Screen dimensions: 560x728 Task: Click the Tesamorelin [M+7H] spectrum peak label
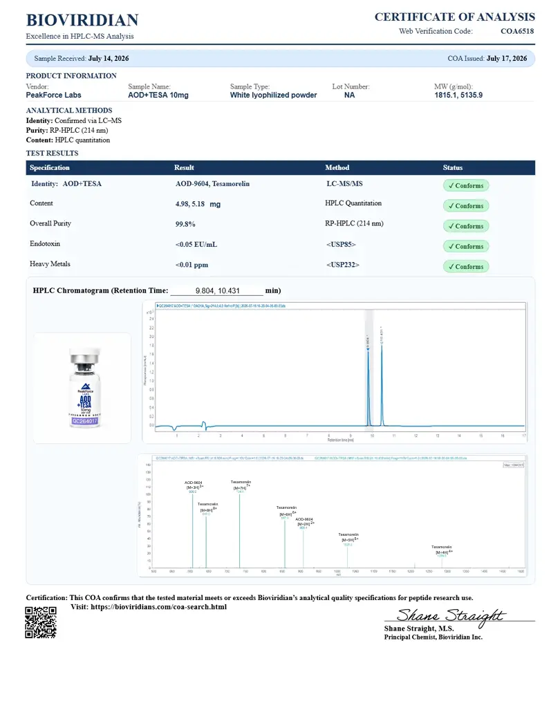point(241,485)
